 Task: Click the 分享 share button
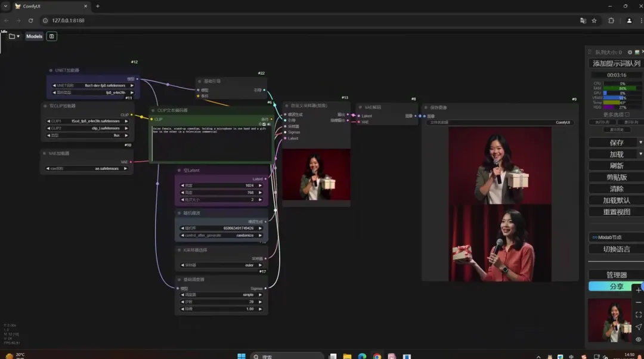click(615, 286)
